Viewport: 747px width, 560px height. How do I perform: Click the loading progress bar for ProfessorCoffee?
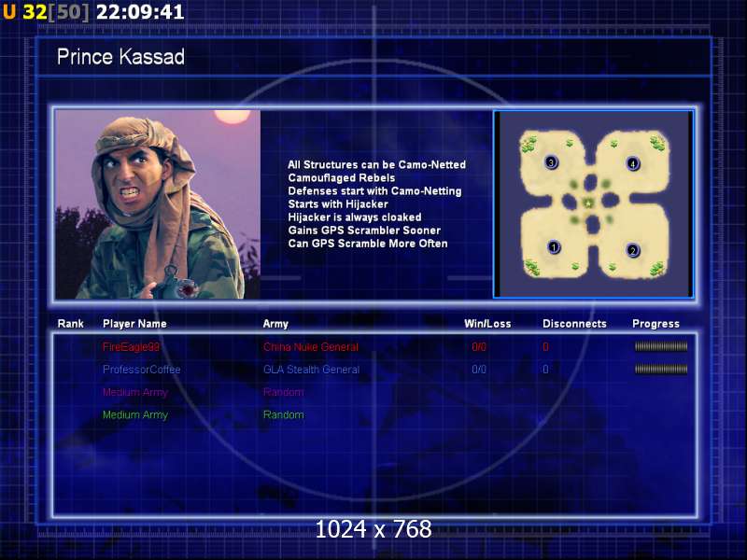[x=661, y=369]
